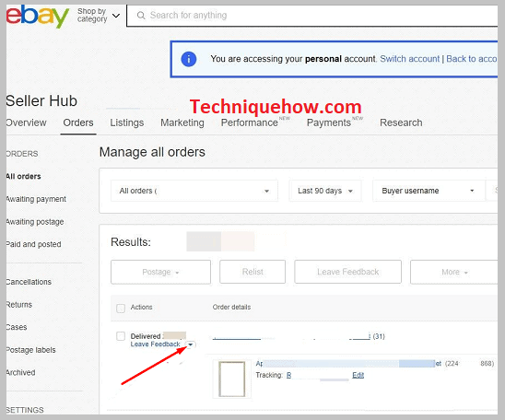
Task: Select Awaiting postage in sidebar
Action: coord(35,222)
